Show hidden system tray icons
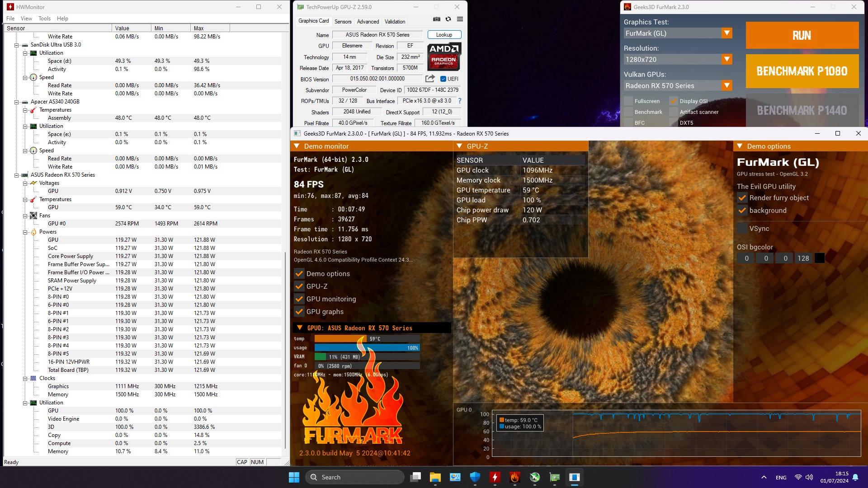Viewport: 868px width, 488px height. (x=764, y=477)
